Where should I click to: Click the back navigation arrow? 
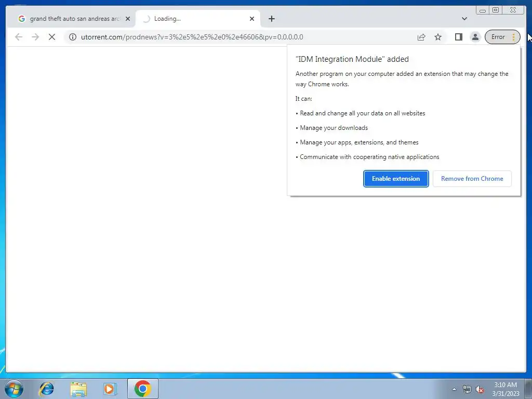(x=19, y=37)
